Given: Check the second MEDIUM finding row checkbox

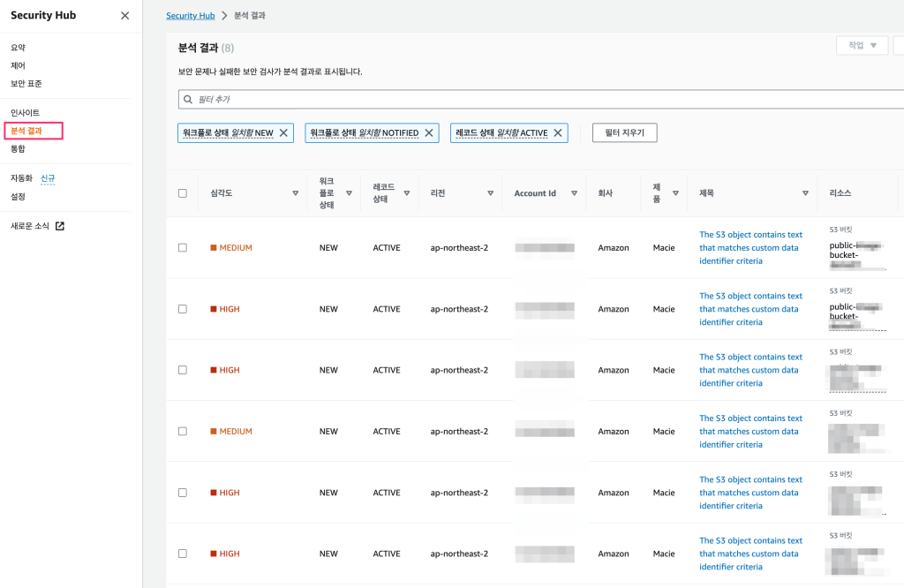Looking at the screenshot, I should (x=183, y=431).
